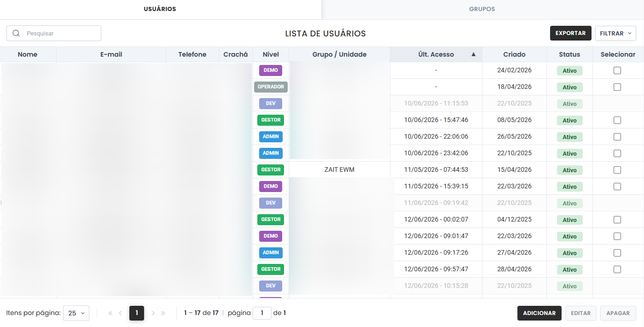Click the EDITAR button
The height and width of the screenshot is (327, 644).
click(581, 313)
